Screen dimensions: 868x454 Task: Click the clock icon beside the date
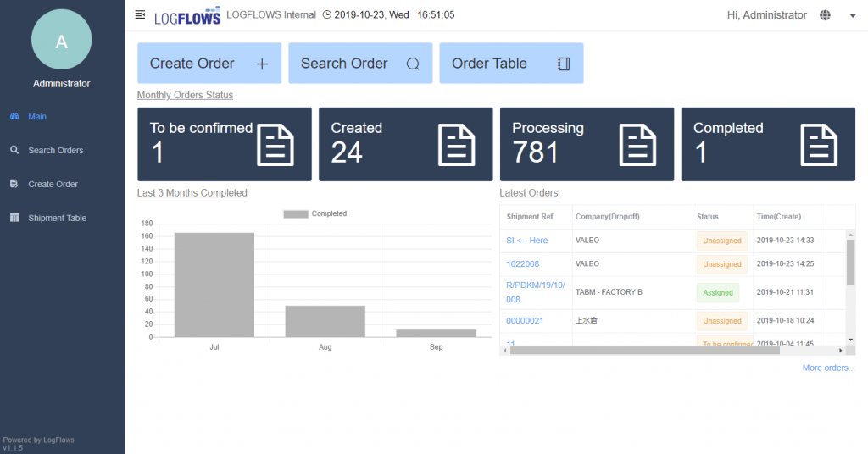pyautogui.click(x=327, y=15)
